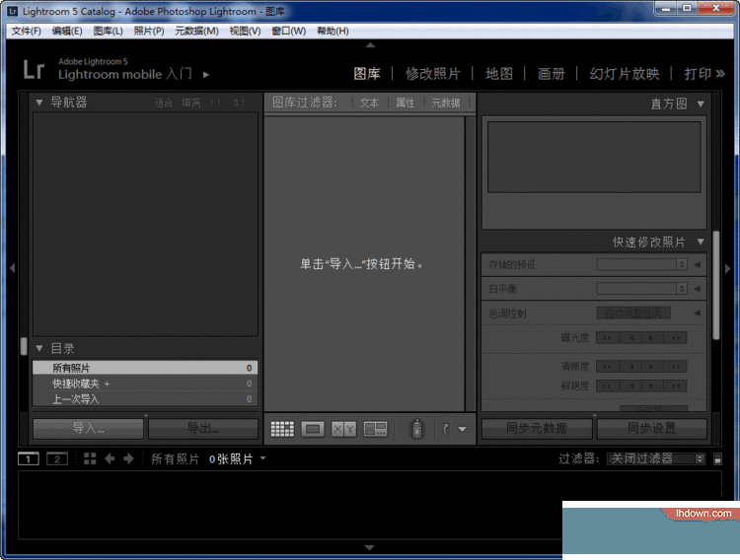The width and height of the screenshot is (740, 560).
Task: Collapse the Quick Develop (快速修改照片) panel
Action: 701,242
